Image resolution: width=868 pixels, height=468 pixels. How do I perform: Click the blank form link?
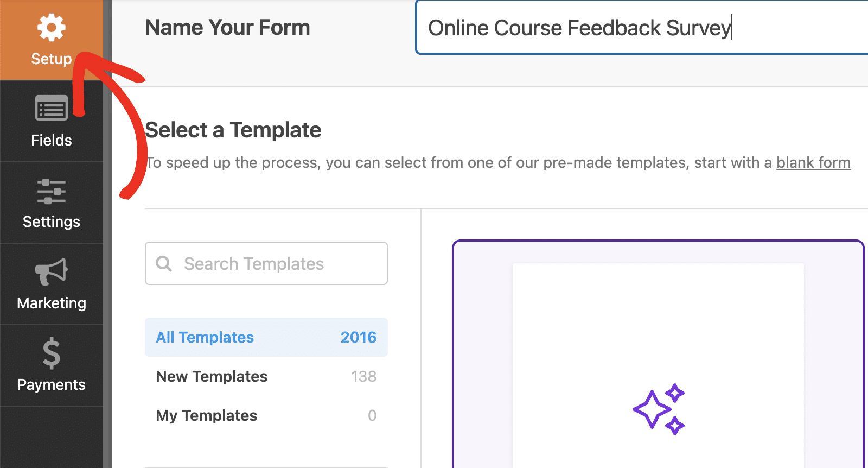click(813, 163)
